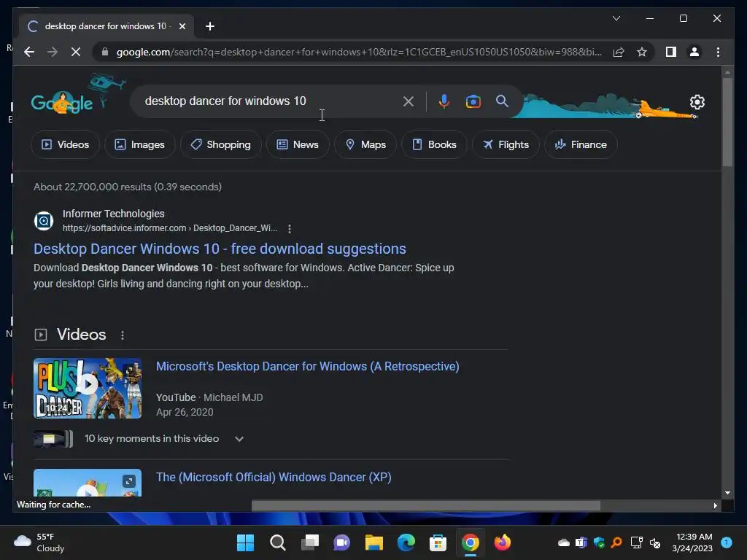
Task: Open Google quick settings gear
Action: [x=697, y=102]
